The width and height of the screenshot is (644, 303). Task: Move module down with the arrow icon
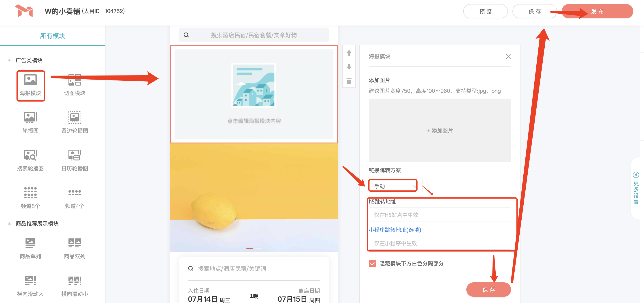point(349,67)
